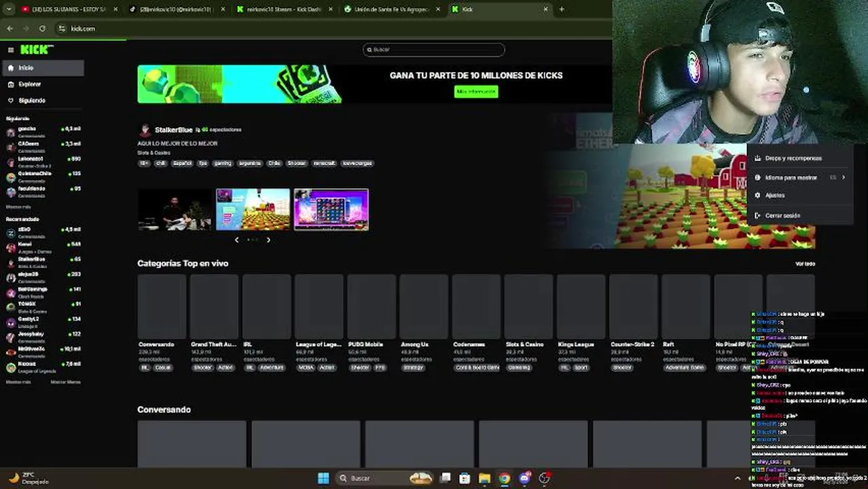868x489 pixels.
Task: Select the first dark carousel thumbnail with man
Action: click(175, 210)
